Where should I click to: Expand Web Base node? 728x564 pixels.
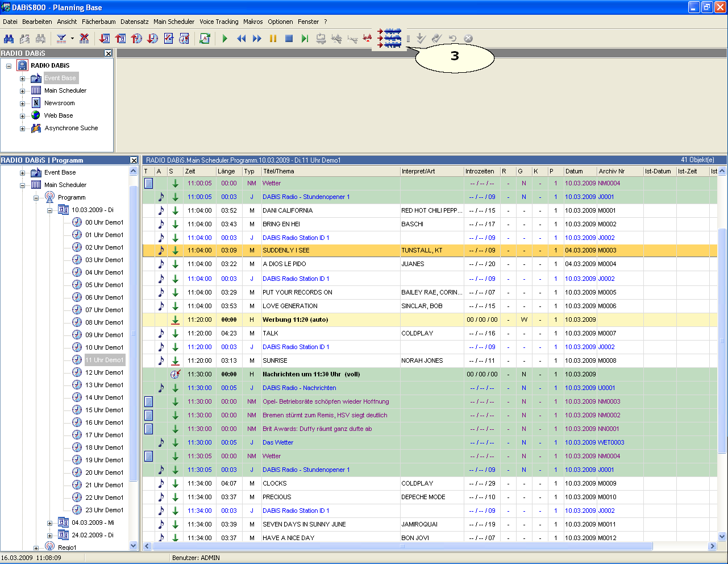tap(22, 116)
